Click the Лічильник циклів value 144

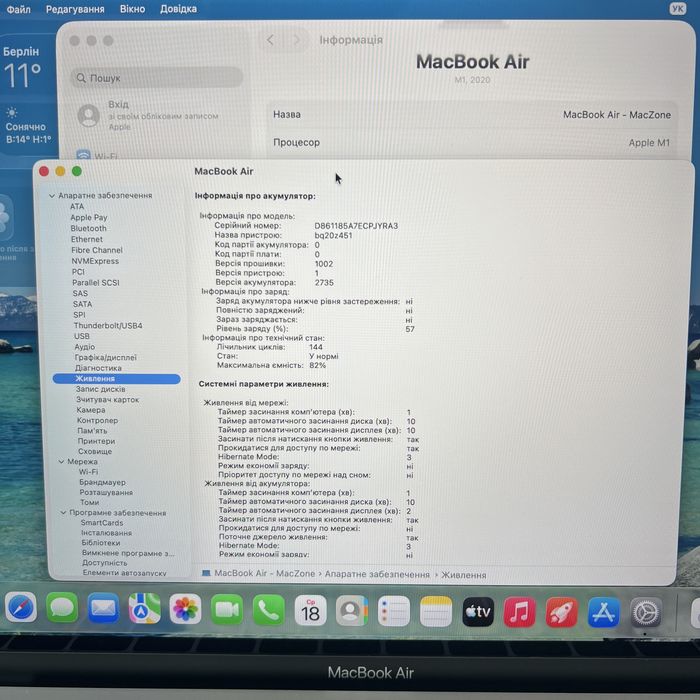(x=316, y=347)
